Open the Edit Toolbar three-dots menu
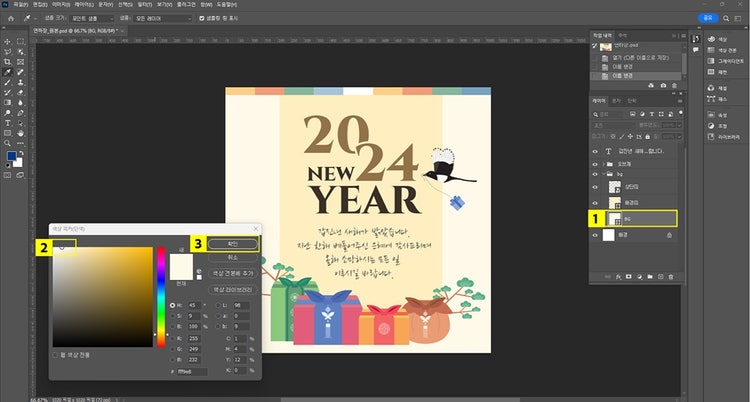Screen dimensions: 750x402 (21, 143)
